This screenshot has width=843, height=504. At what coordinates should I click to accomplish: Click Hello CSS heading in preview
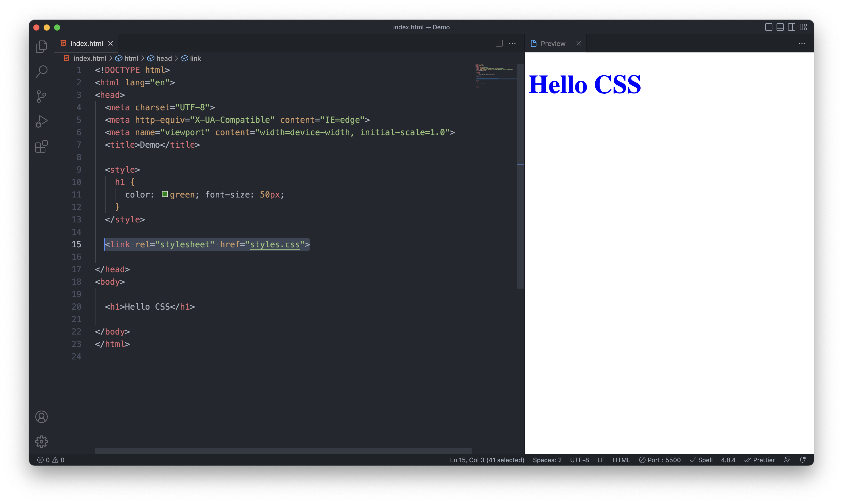[584, 85]
